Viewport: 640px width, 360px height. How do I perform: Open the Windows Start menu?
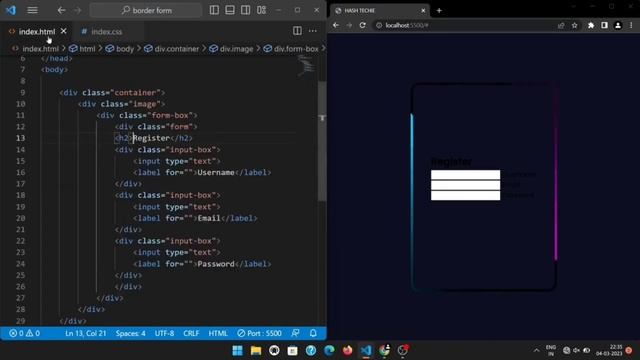click(x=237, y=350)
